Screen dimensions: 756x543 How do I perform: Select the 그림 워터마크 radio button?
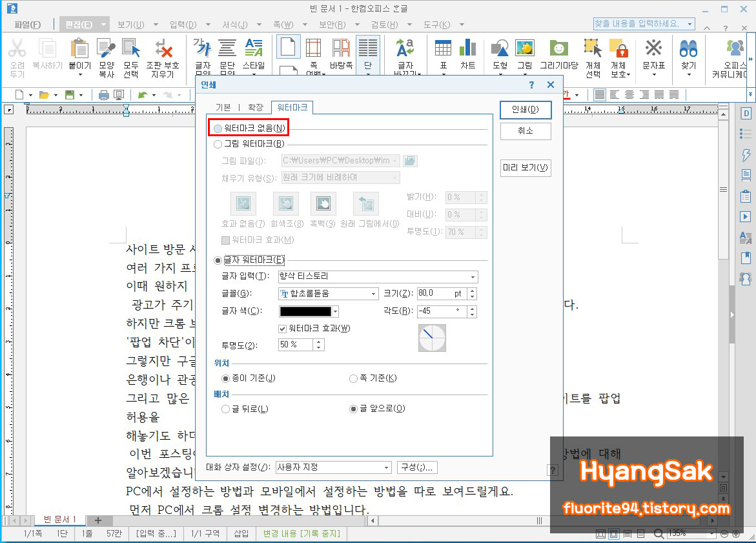218,144
